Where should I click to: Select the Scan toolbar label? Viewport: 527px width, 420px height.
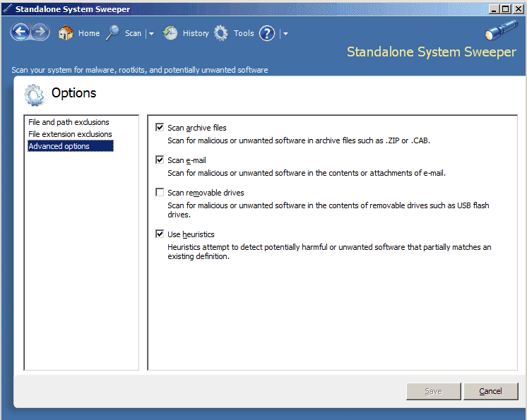tap(133, 33)
